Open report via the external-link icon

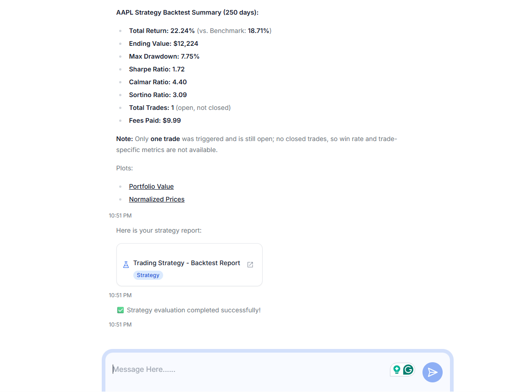(250, 264)
